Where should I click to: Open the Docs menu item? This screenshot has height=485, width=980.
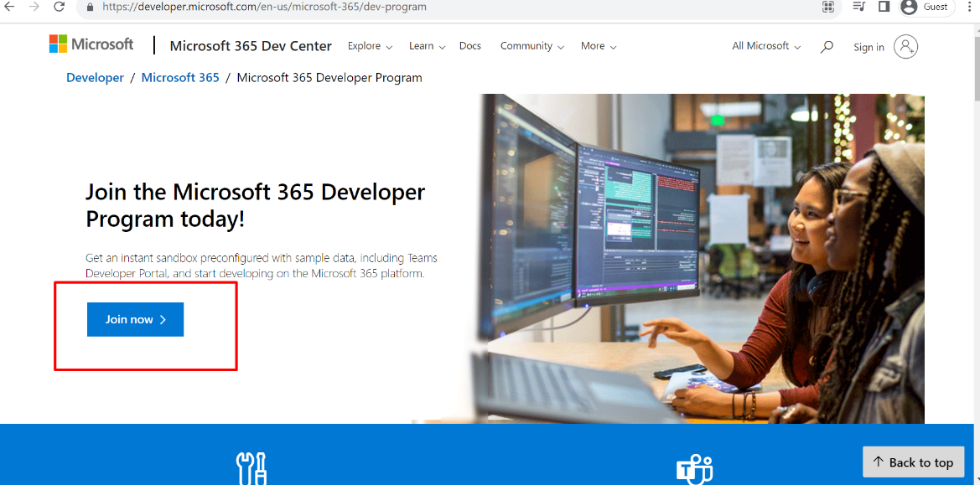coord(470,46)
